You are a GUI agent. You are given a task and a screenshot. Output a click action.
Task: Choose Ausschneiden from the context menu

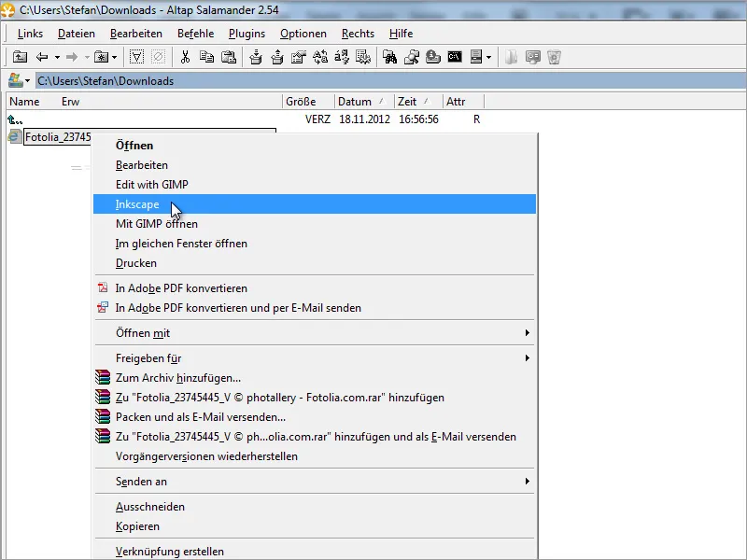click(315, 507)
